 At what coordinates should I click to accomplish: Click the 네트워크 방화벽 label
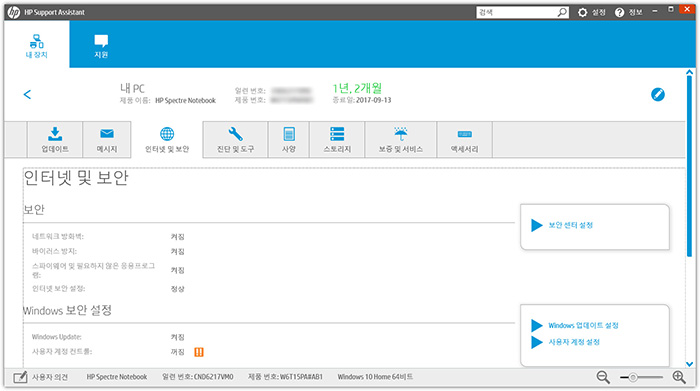(58, 237)
